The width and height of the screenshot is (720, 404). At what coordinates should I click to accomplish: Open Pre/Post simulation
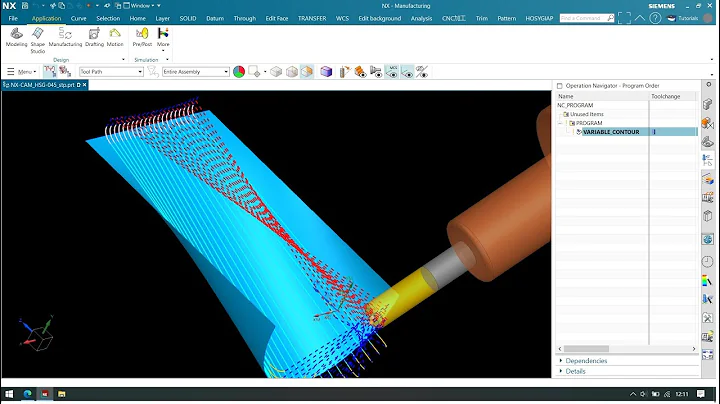(142, 37)
